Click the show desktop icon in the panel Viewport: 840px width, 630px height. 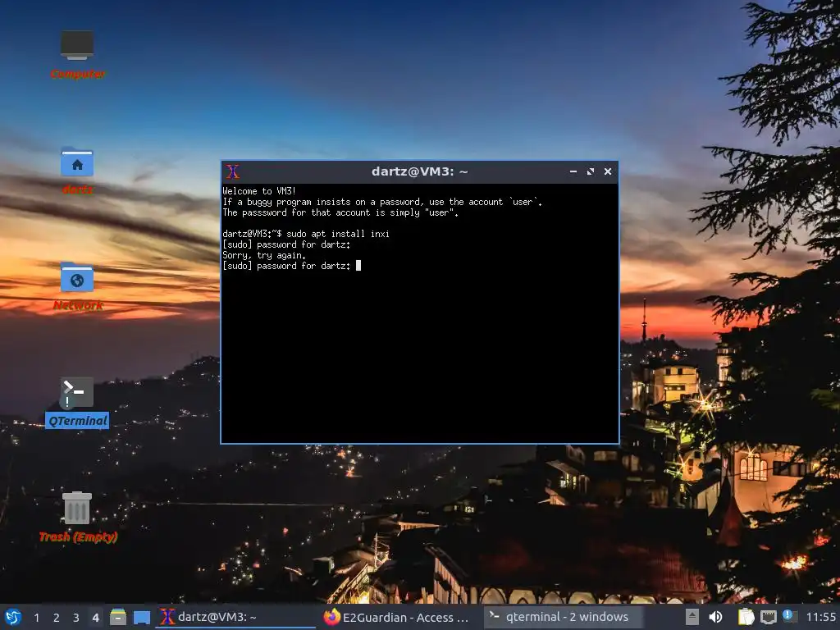point(141,617)
